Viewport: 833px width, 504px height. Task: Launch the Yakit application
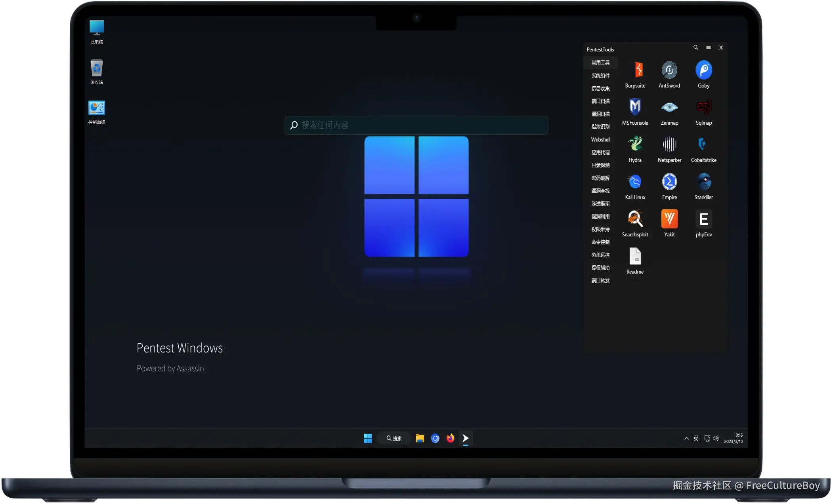pyautogui.click(x=669, y=219)
